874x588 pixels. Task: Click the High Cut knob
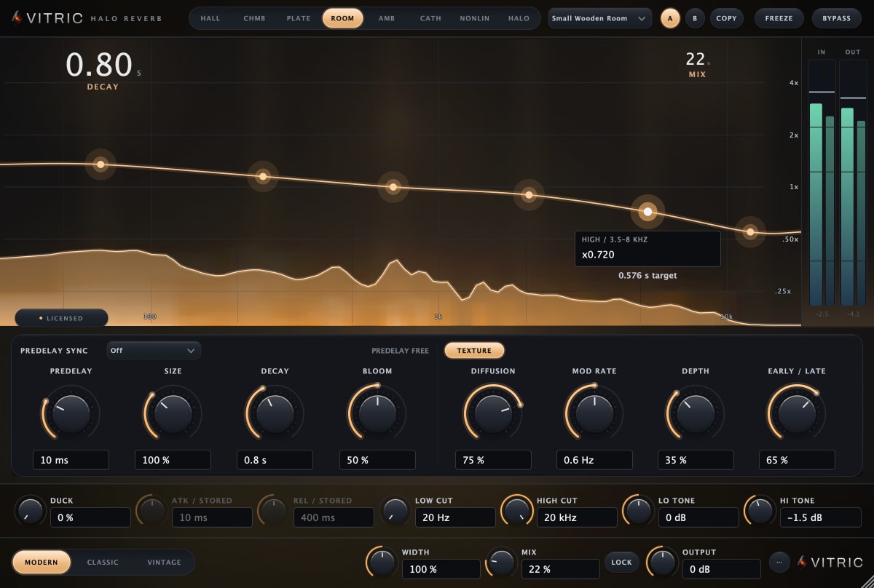coord(517,511)
